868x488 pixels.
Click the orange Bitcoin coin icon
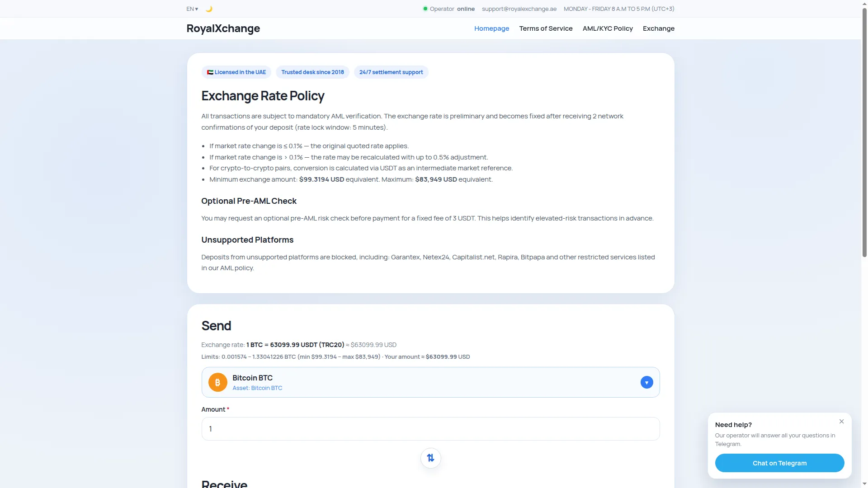tap(217, 383)
